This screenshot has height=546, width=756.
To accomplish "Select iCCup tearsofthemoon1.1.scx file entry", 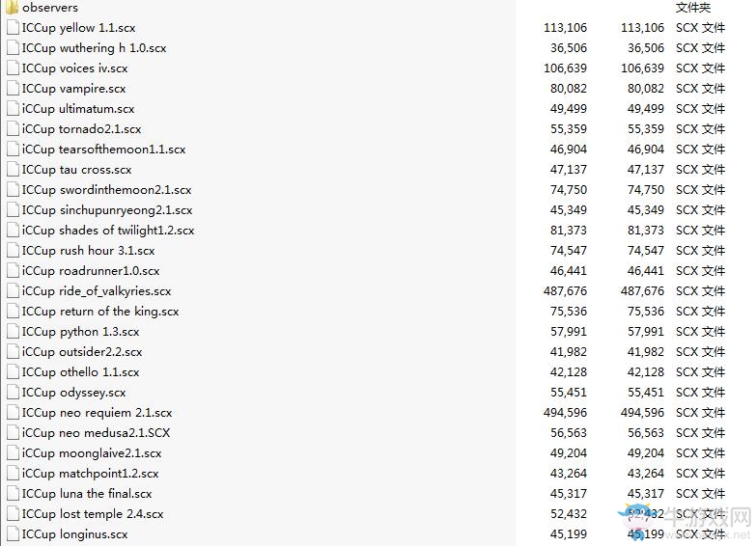I will 103,150.
